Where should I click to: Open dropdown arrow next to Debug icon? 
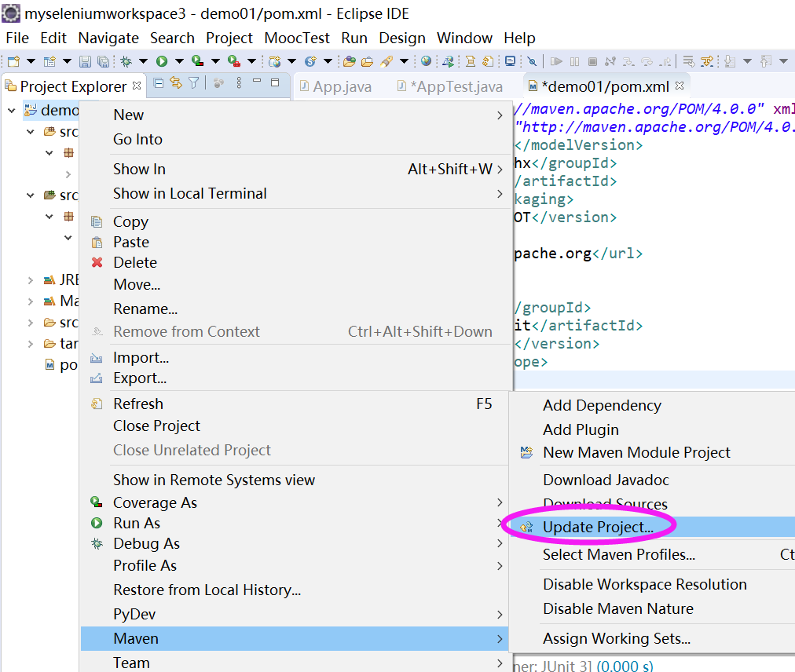coord(144,61)
